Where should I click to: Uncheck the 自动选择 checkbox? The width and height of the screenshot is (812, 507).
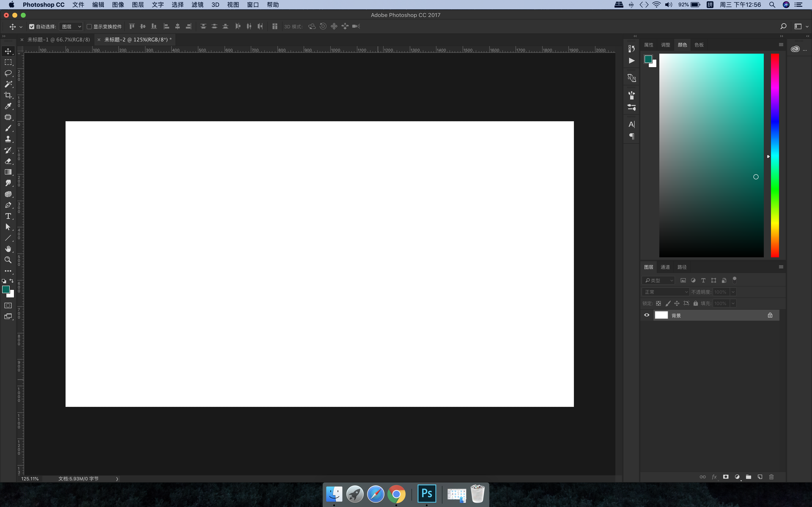(x=32, y=26)
